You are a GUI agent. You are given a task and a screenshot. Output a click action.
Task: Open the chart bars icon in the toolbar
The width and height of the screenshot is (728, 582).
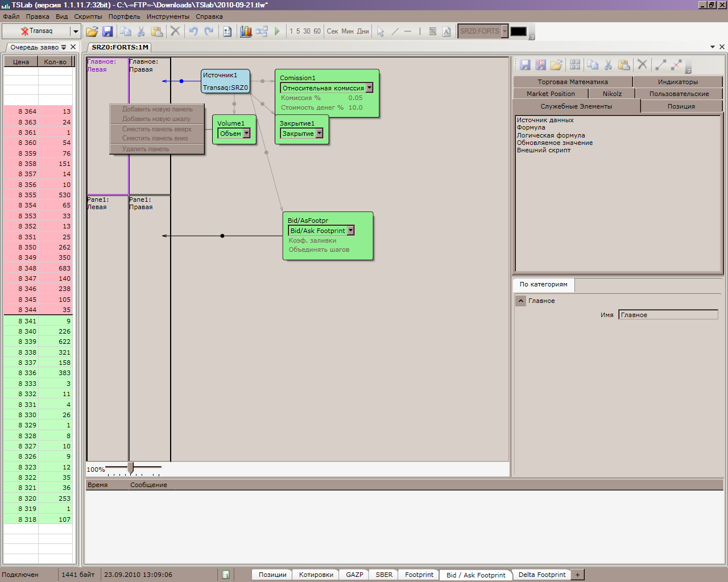coord(246,31)
